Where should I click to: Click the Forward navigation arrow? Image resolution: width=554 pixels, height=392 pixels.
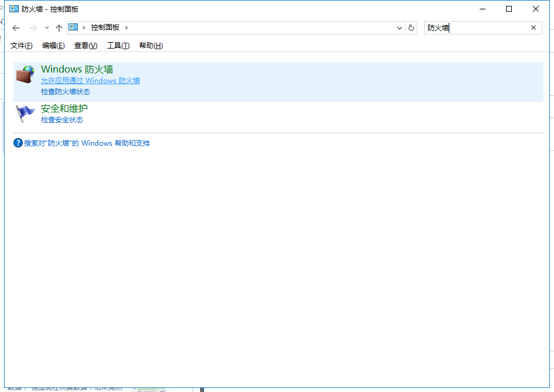(33, 28)
